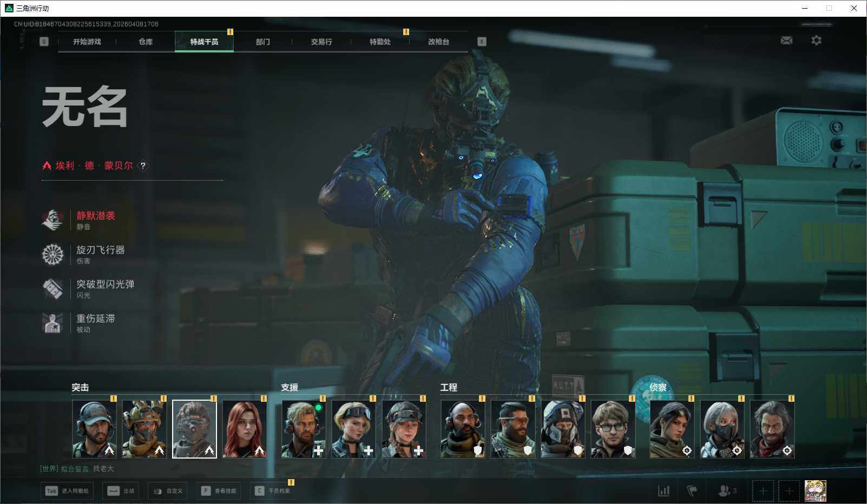Select the 特战干员 tab
Screen dimensions: 867x504
204,42
